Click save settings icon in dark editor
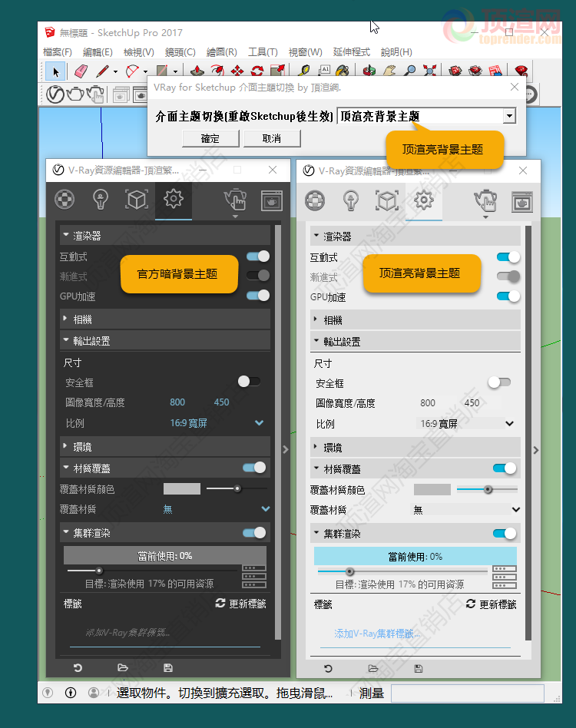Image resolution: width=576 pixels, height=728 pixels. 168,668
